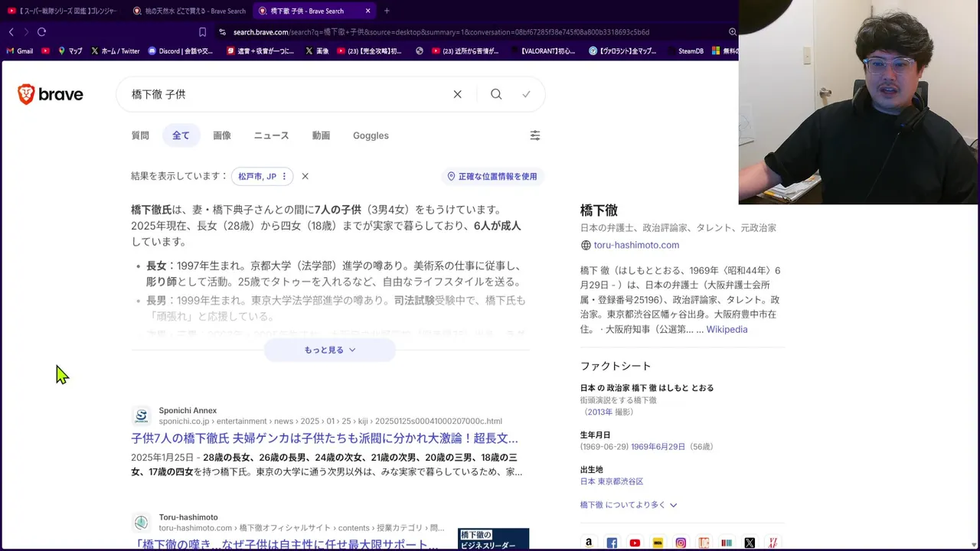
Task: Open (23)【完全攻略】初 bookmark
Action: 368,51
